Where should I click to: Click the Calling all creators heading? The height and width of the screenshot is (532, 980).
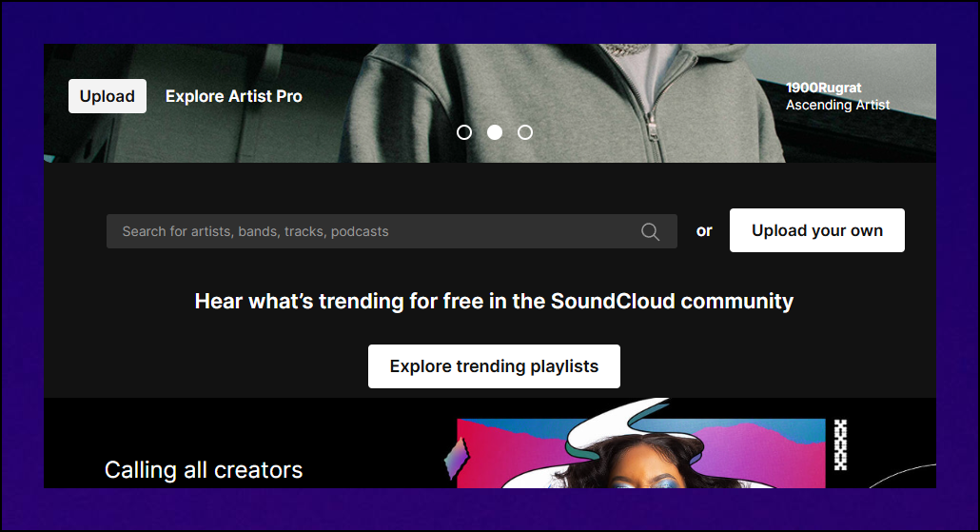pos(204,470)
